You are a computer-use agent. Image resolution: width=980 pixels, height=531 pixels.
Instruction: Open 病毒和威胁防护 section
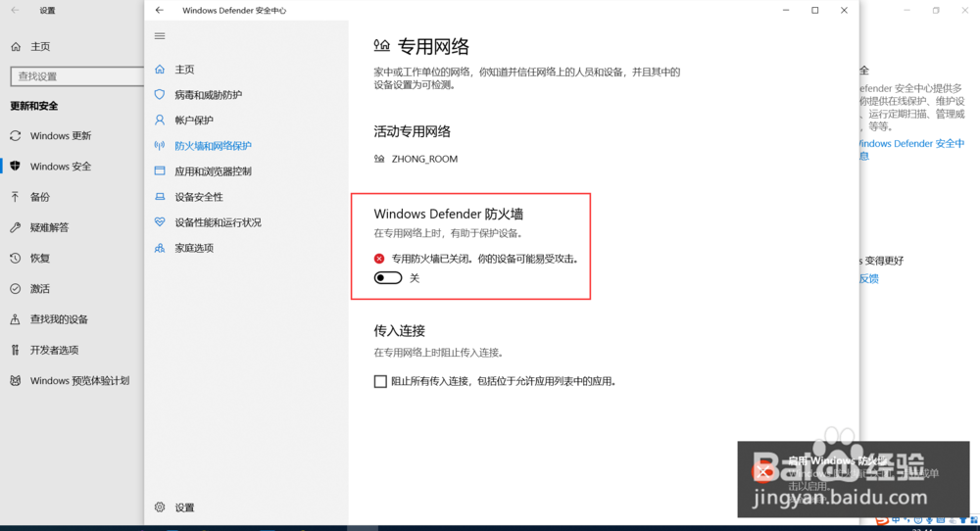(x=208, y=95)
